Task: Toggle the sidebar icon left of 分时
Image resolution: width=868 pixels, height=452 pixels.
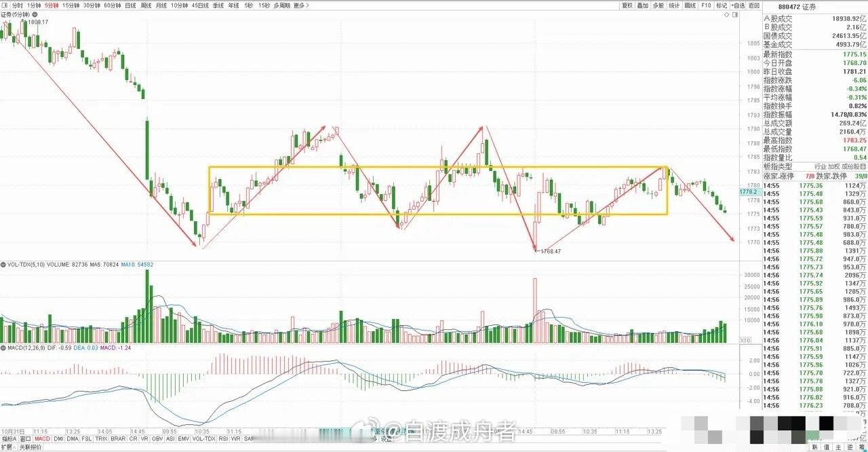Action: pyautogui.click(x=5, y=5)
